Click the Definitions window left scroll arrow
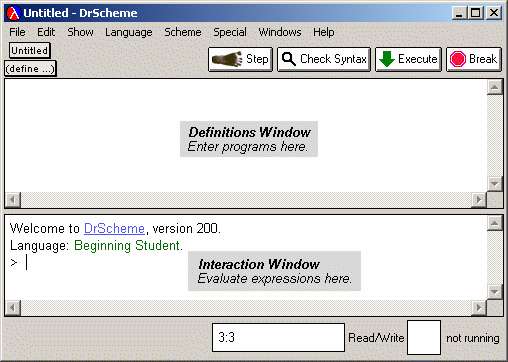Screen dimensions: 508x362 (x=13, y=200)
